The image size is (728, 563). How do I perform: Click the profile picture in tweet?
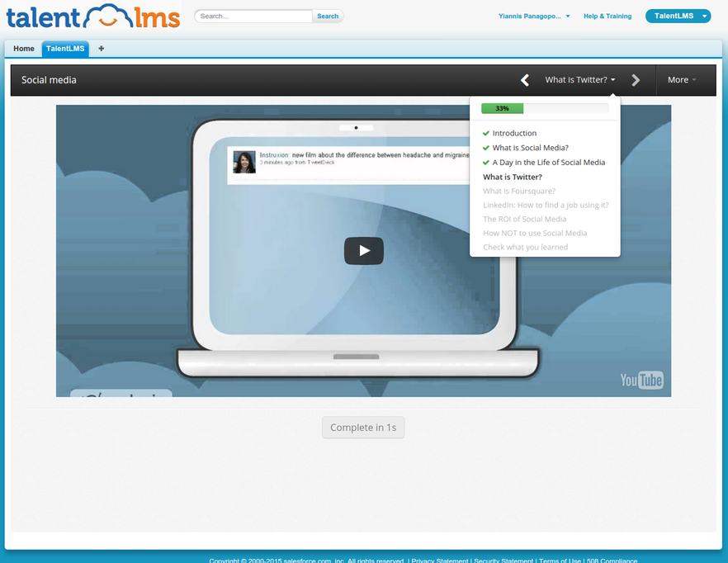[x=244, y=162]
